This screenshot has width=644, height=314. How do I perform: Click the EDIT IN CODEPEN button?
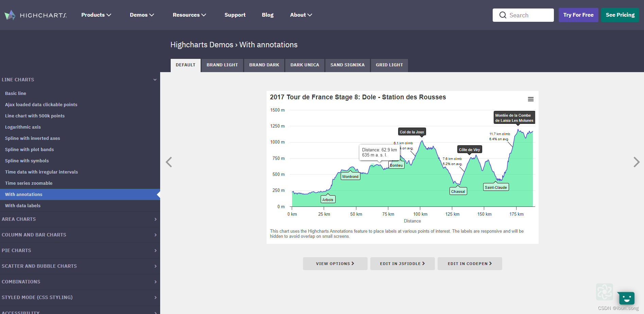click(470, 264)
